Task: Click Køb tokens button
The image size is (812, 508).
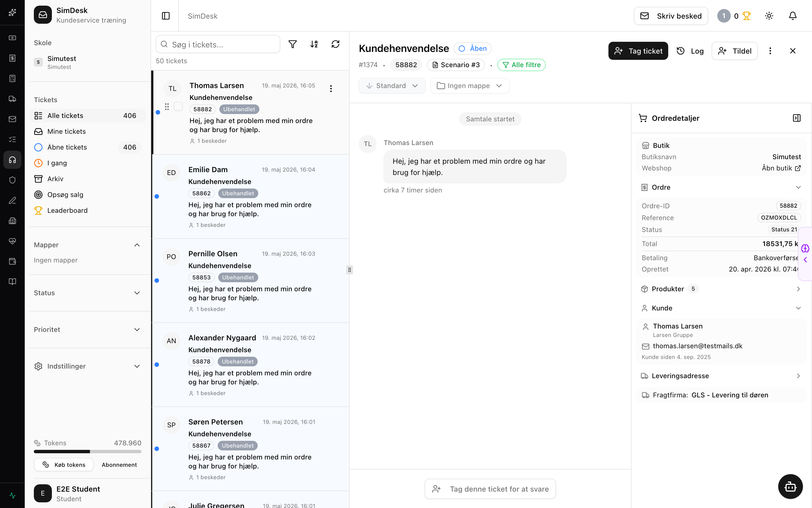Action: [x=64, y=465]
